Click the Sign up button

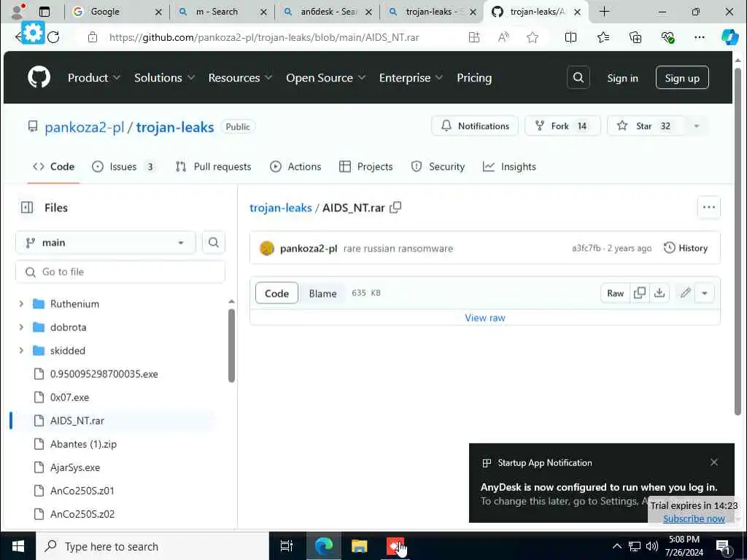(x=682, y=77)
